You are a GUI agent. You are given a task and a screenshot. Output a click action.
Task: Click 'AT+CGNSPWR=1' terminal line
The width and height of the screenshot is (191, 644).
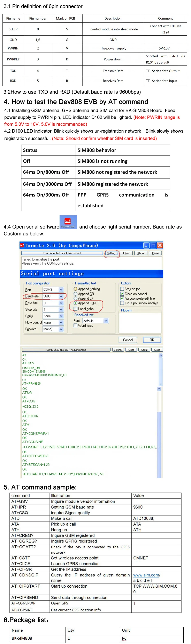35,434
